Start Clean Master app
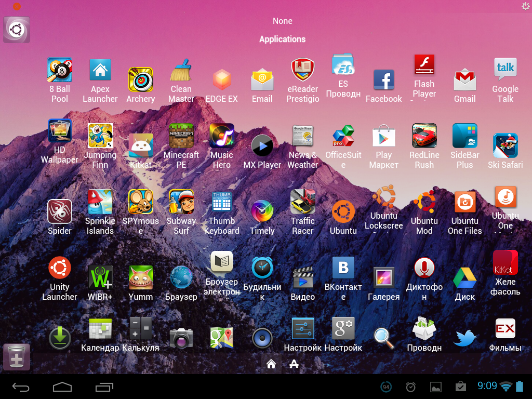Image resolution: width=532 pixels, height=399 pixels. tap(181, 70)
